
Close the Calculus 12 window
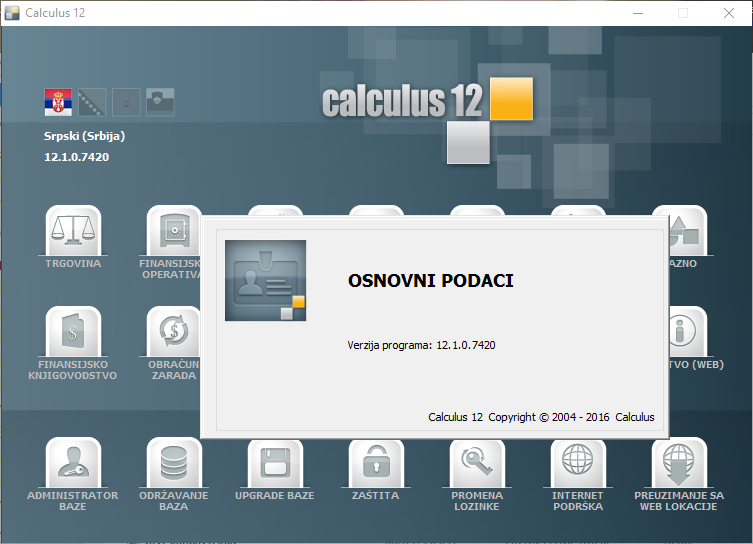click(729, 13)
